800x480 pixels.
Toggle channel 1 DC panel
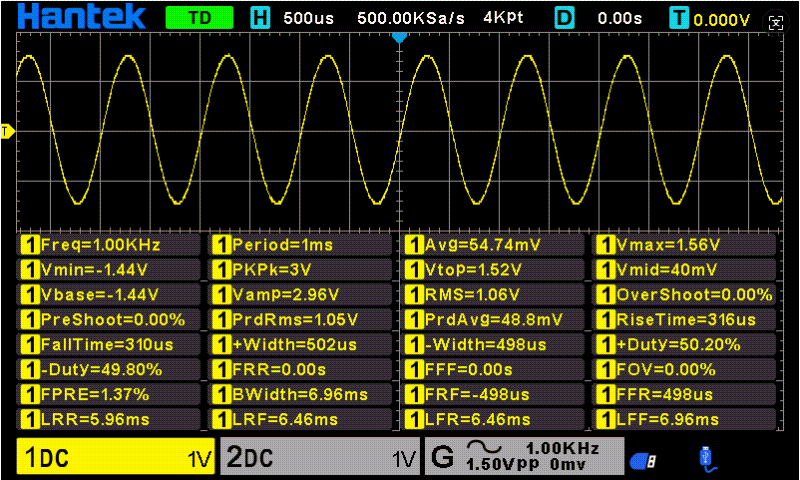point(116,458)
